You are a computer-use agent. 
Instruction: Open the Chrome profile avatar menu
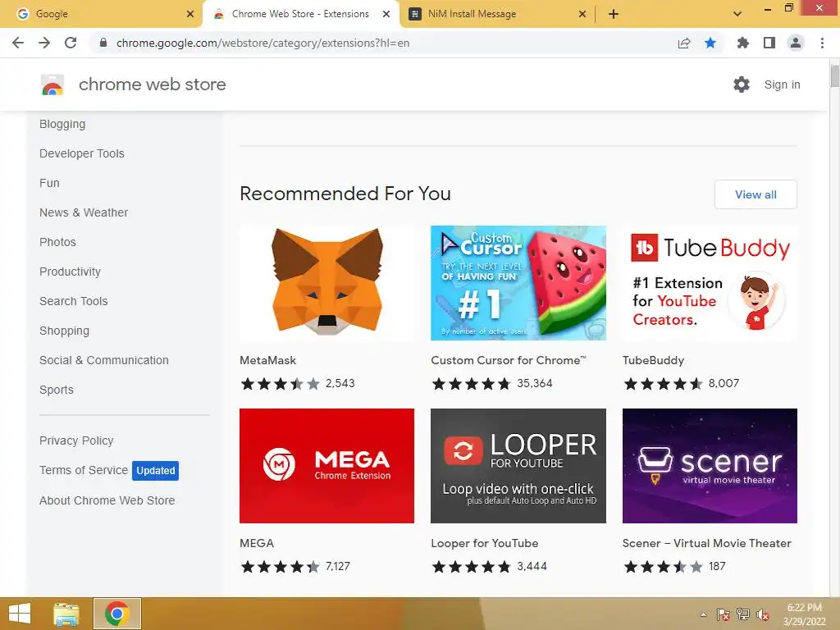pos(796,43)
